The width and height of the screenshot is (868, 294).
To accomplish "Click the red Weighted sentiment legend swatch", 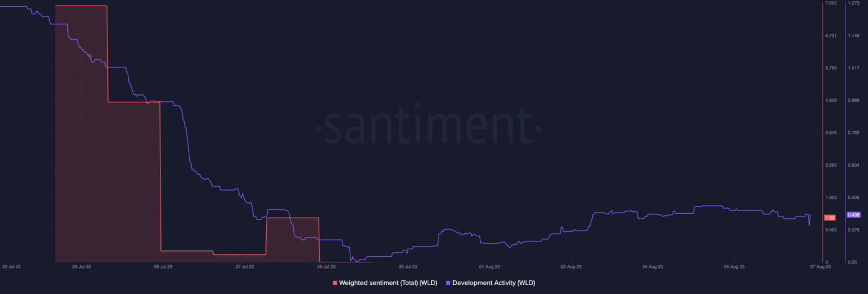I will point(335,283).
